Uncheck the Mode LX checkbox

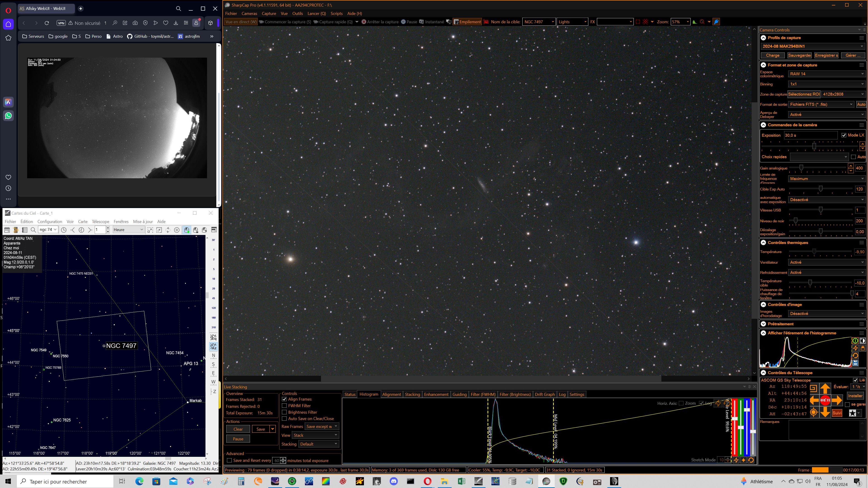(x=843, y=135)
